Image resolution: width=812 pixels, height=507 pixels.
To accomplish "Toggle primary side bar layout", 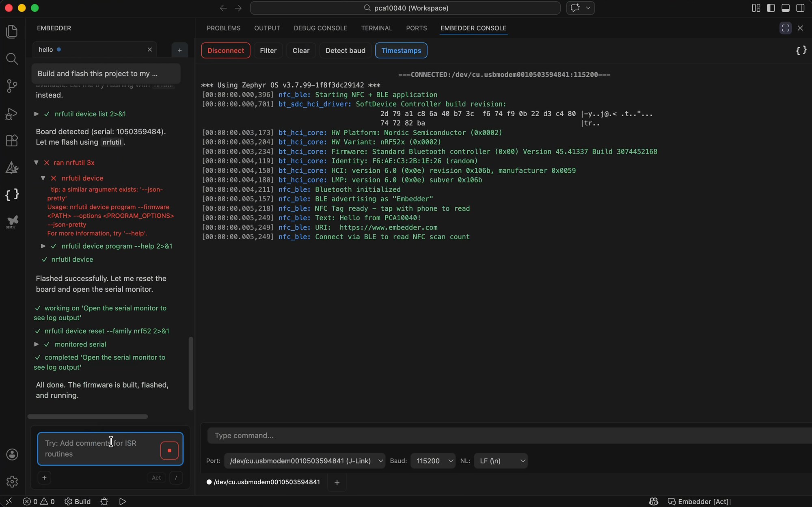I will pyautogui.click(x=771, y=8).
